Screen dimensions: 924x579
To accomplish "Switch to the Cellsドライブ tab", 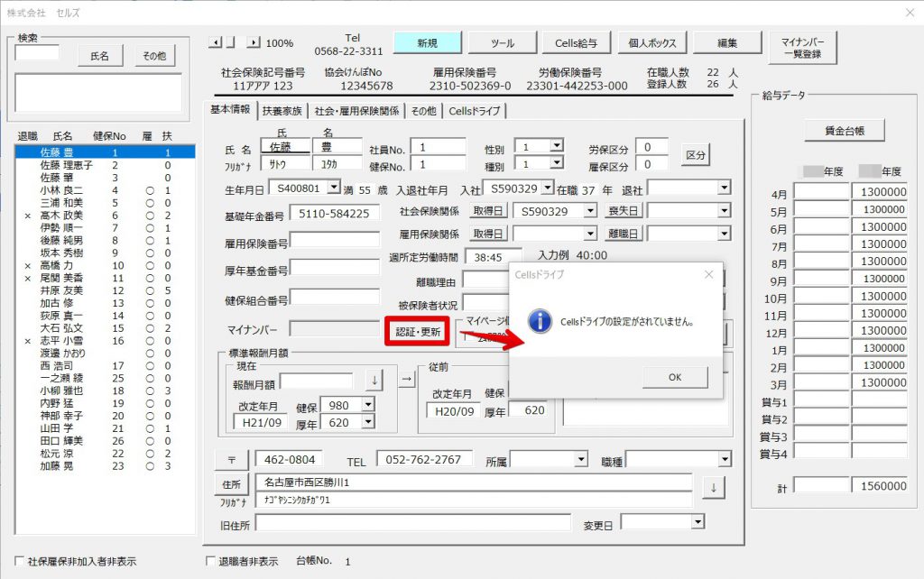I will pyautogui.click(x=475, y=111).
